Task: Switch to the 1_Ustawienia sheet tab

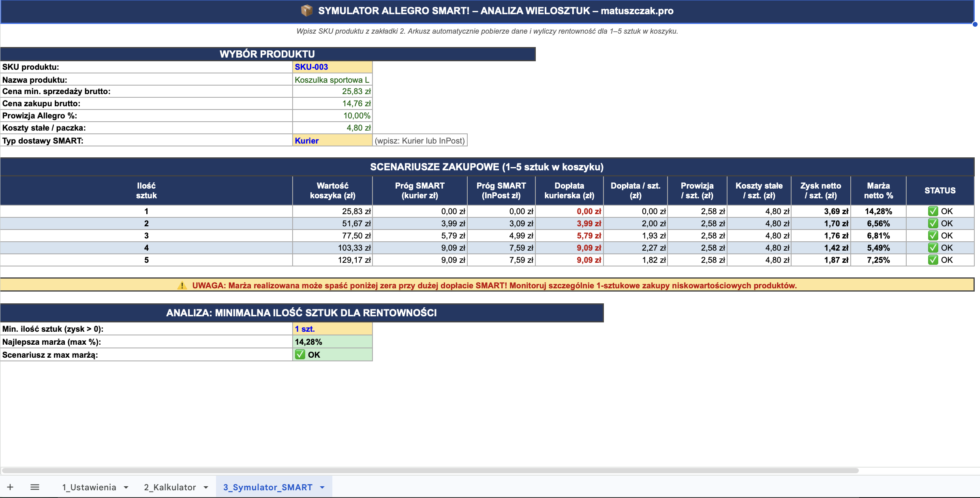Action: [89, 487]
